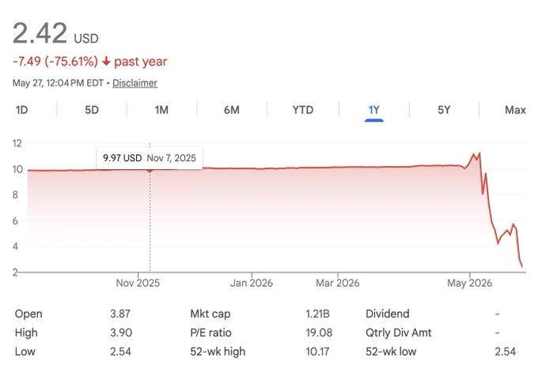Click the Open value 3.87
538x392 pixels.
(x=120, y=314)
